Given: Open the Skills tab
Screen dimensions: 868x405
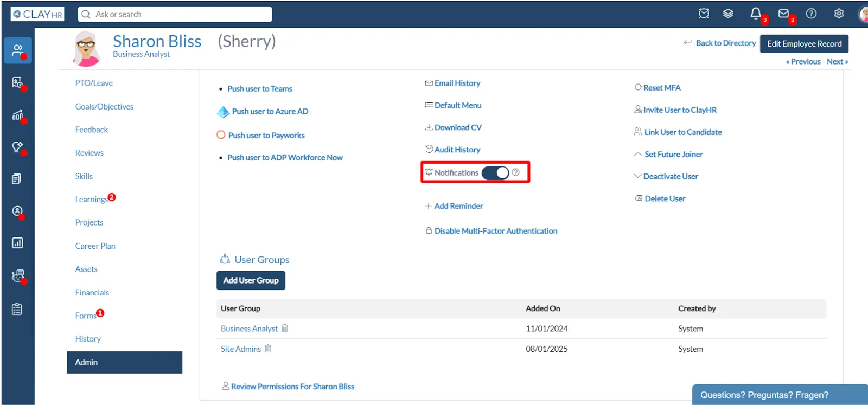Looking at the screenshot, I should (84, 176).
